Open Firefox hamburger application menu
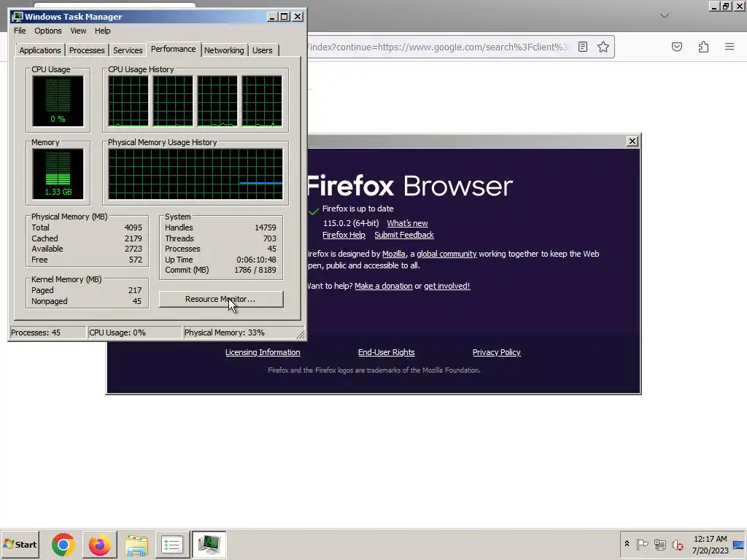The width and height of the screenshot is (747, 560). (729, 47)
